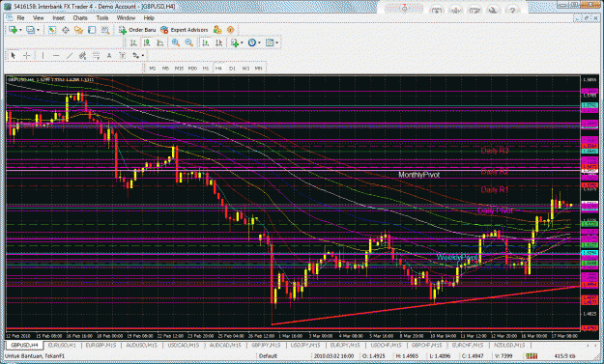Open the Templates icon

click(x=270, y=42)
